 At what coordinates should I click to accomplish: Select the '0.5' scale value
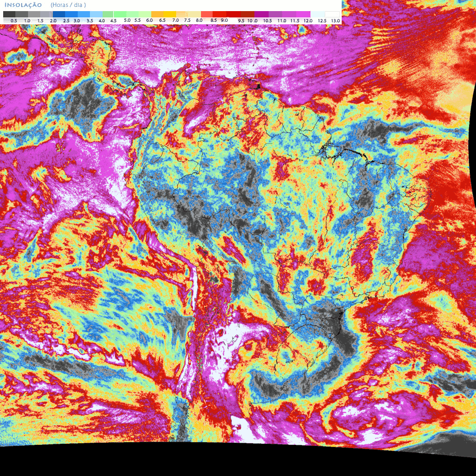tap(14, 21)
